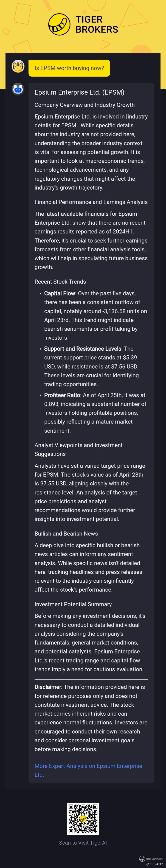Click the user's tiger avatar
The height and width of the screenshot is (868, 166).
18,66
